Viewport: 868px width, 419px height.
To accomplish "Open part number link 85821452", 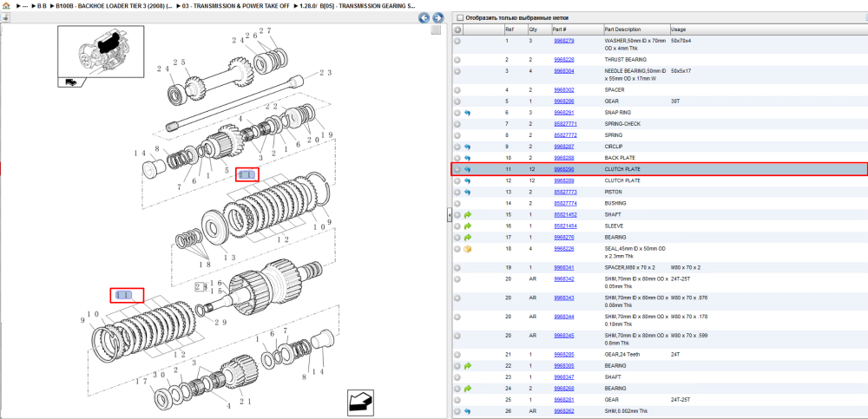I will 565,214.
